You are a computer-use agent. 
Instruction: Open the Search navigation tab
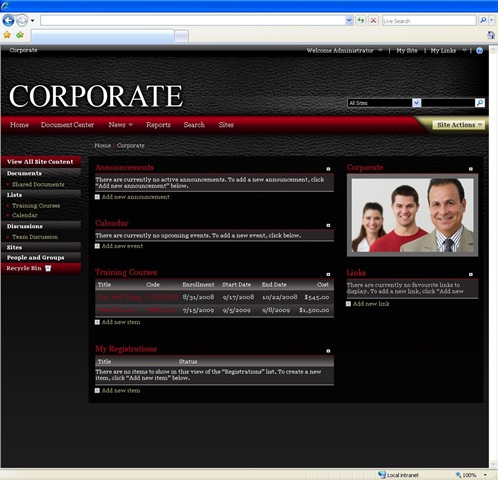(x=194, y=125)
